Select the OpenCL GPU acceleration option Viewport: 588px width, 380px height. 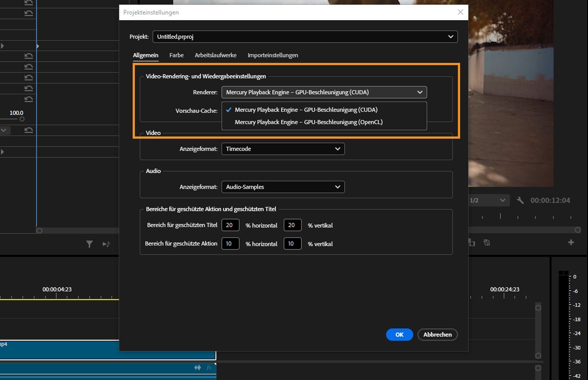click(x=309, y=122)
